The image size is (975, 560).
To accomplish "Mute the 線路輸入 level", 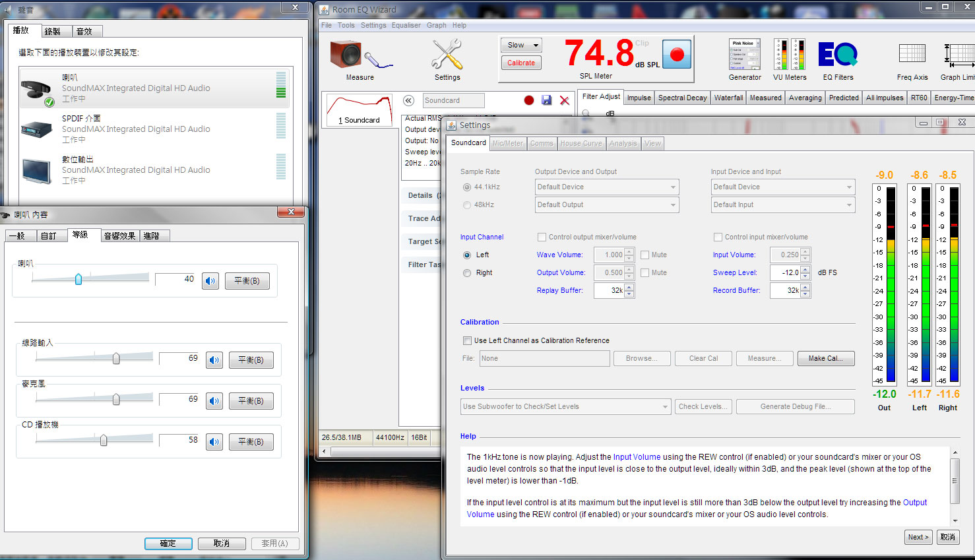I will tap(214, 360).
